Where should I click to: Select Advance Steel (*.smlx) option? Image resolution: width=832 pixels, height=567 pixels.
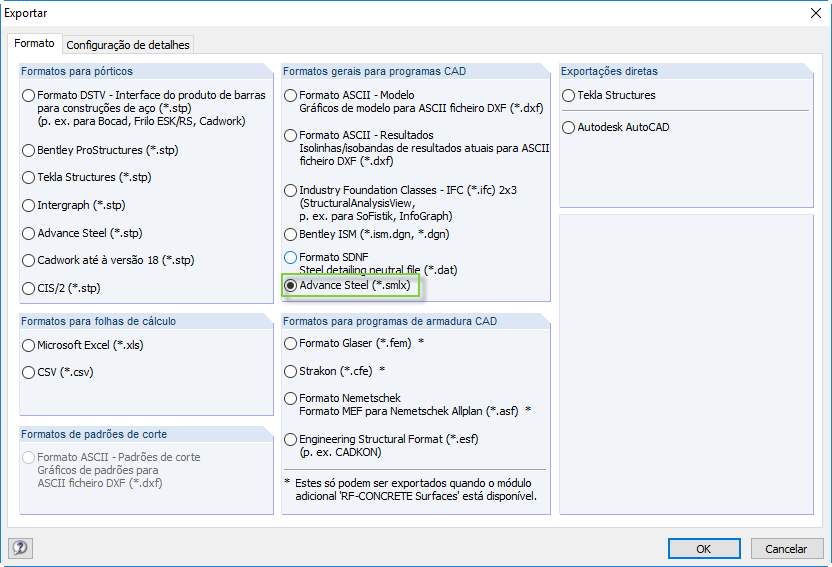(291, 286)
